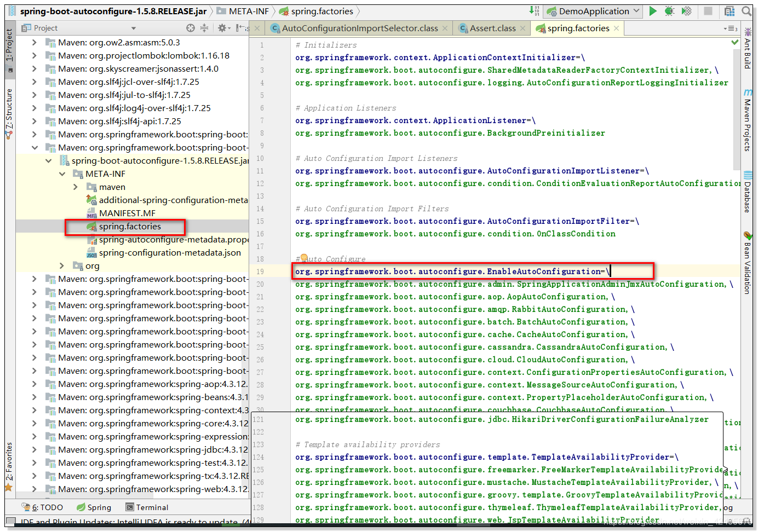Run DemoApplication with coverage

coord(687,11)
